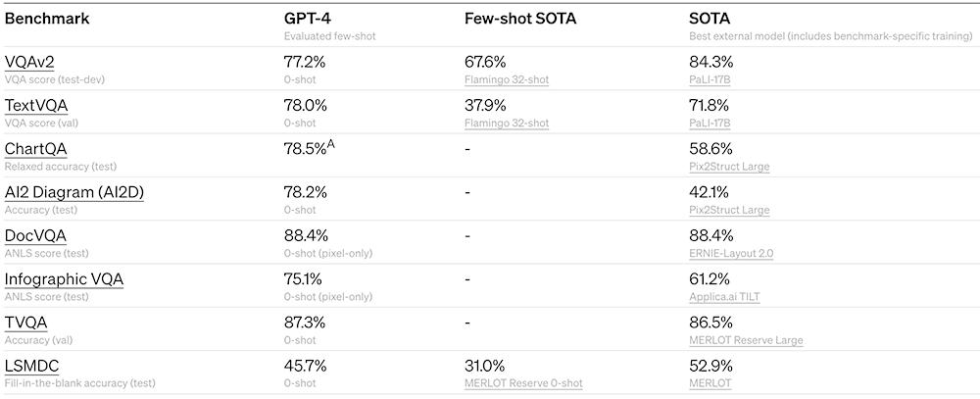The width and height of the screenshot is (980, 399).
Task: Open PaLI-17B link in the VQAv2 row
Action: pyautogui.click(x=710, y=79)
